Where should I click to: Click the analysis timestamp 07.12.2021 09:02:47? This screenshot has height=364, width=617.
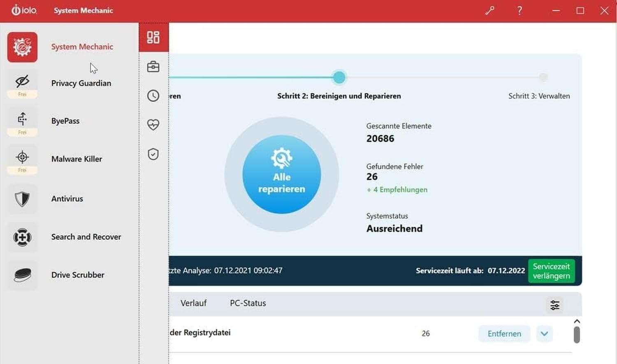point(248,271)
